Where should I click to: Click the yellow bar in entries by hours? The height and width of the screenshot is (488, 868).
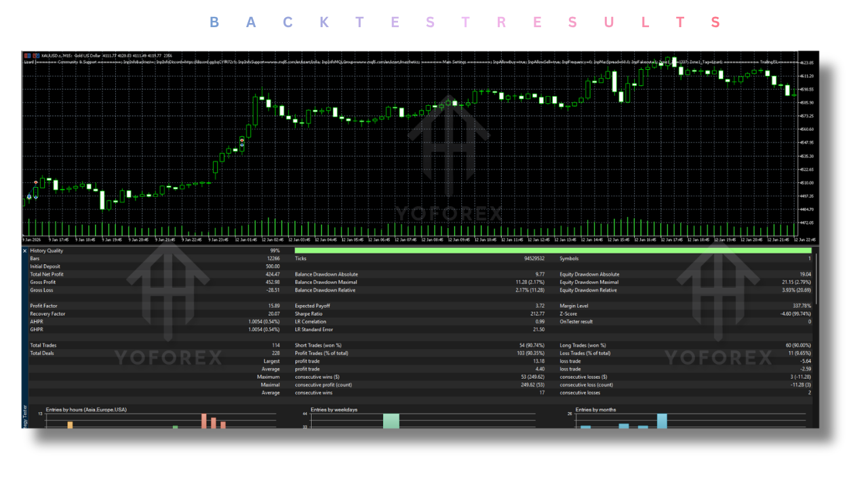point(70,425)
